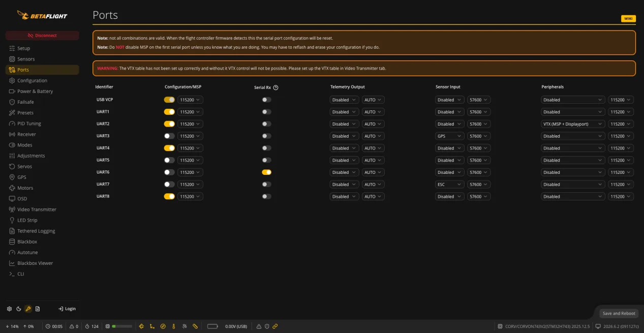This screenshot has height=333, width=644.
Task: Select the Motors tab
Action: click(x=42, y=188)
